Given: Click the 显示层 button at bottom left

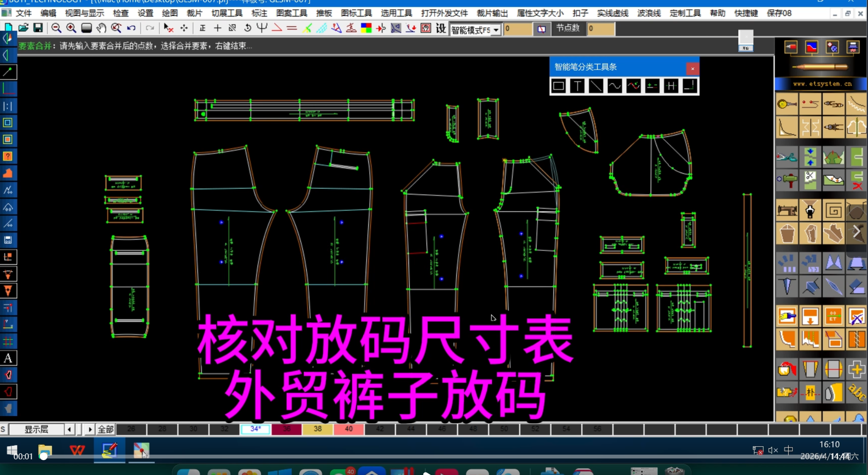Looking at the screenshot, I should (36, 429).
